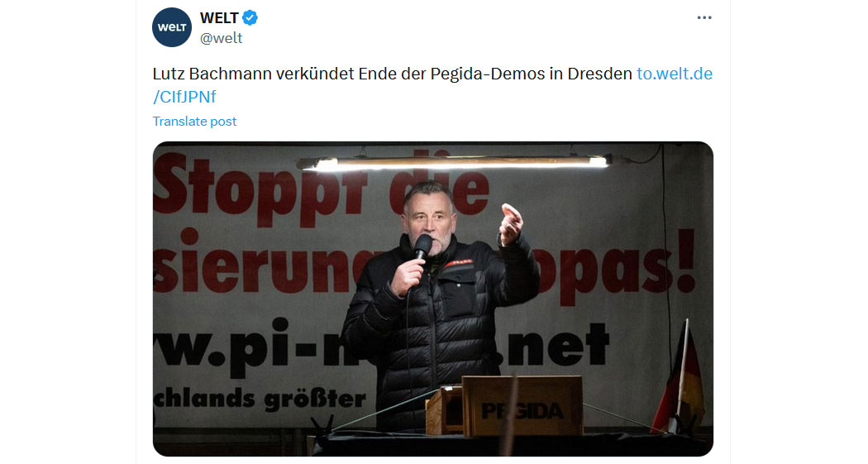868x464 pixels.
Task: Click the German flag in the photo
Action: tap(680, 378)
